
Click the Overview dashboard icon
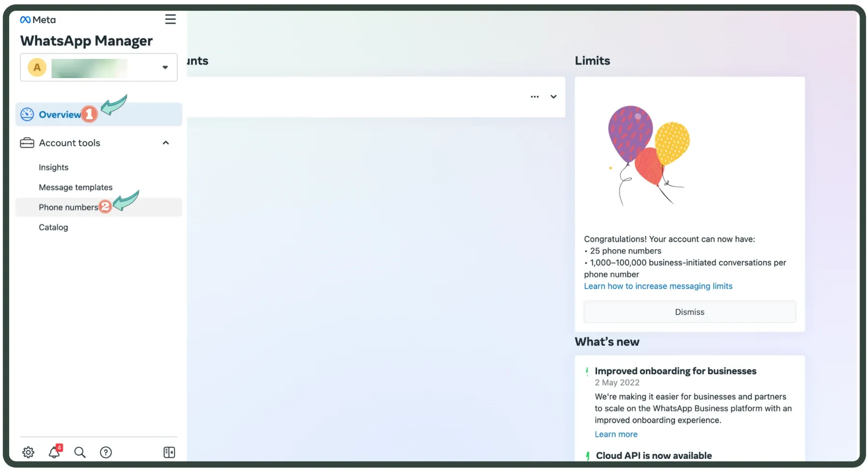click(x=27, y=114)
